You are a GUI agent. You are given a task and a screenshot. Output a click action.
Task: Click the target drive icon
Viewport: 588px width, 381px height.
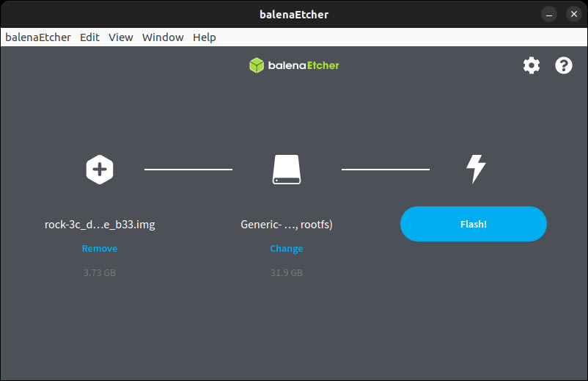(x=287, y=170)
